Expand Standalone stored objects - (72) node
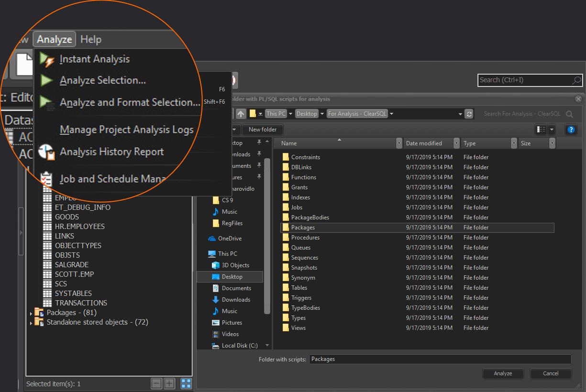This screenshot has width=586, height=392. [31, 323]
